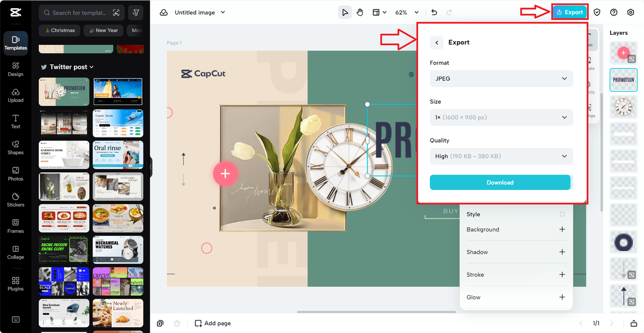Click the duplicate page icon
Viewport: 644px width, 333px height.
(x=160, y=323)
